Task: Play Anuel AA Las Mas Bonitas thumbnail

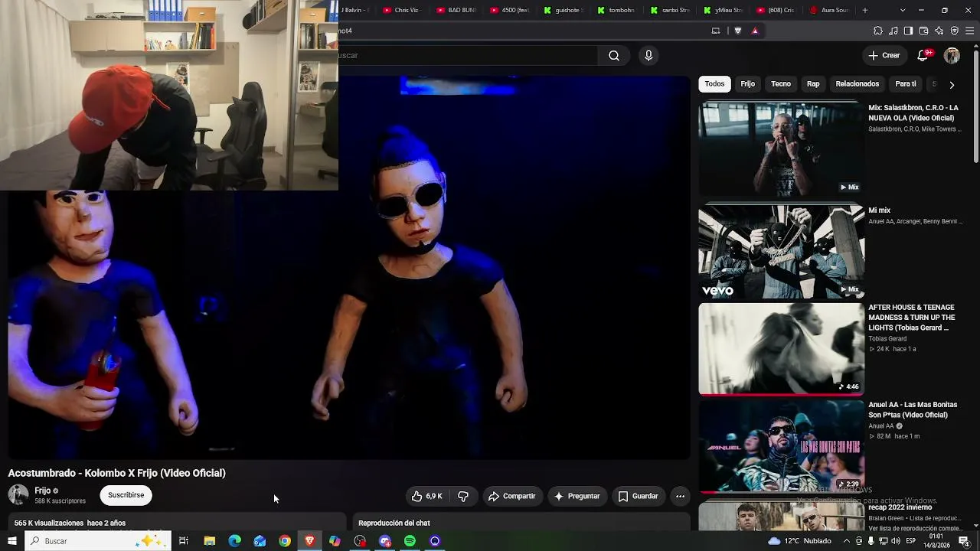Action: [781, 447]
